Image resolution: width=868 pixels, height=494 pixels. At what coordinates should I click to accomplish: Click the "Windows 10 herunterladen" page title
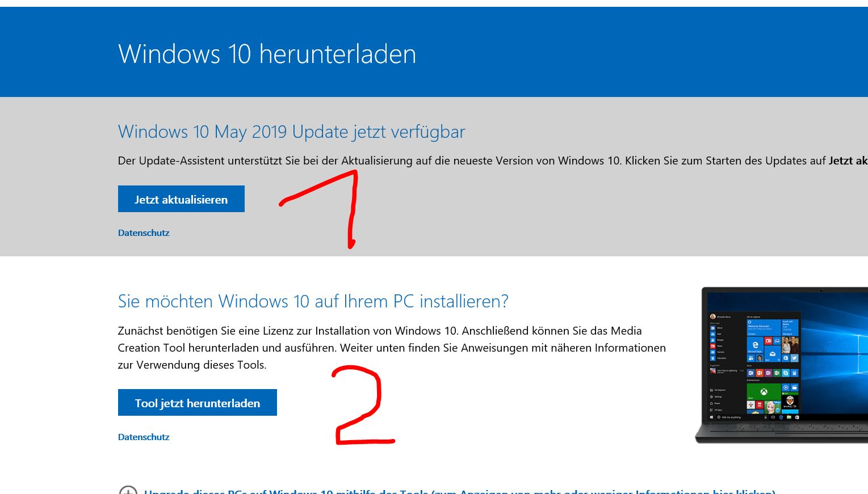click(267, 54)
